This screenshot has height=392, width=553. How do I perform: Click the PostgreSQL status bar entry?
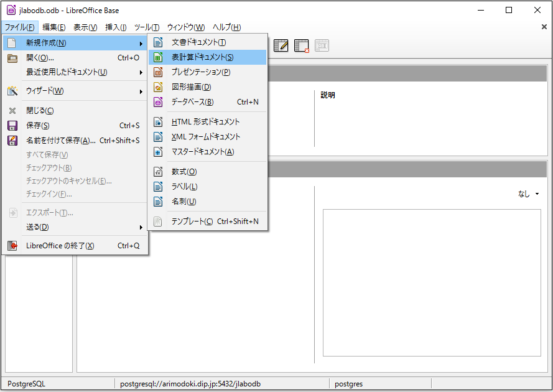27,384
